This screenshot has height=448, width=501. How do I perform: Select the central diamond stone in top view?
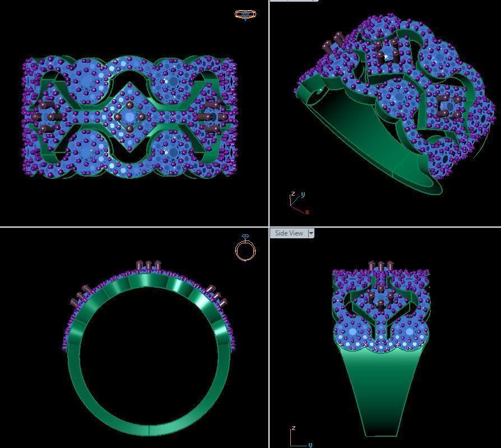point(129,117)
